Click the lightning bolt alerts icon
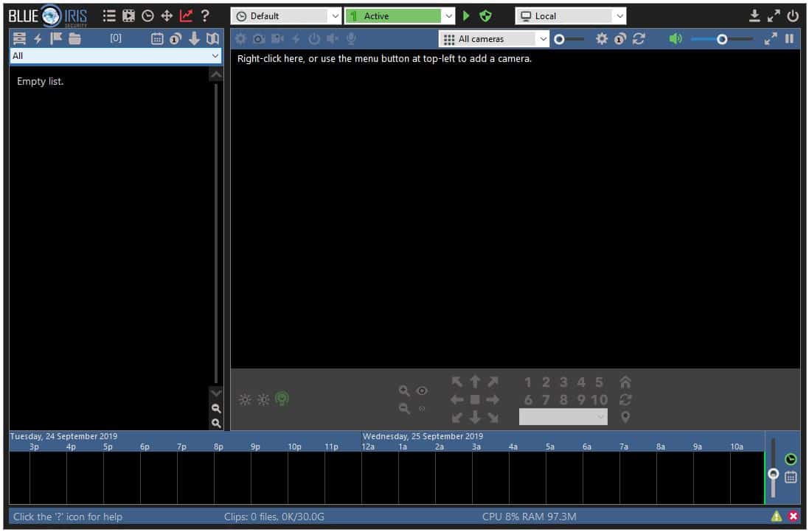The height and width of the screenshot is (532, 809). click(38, 39)
